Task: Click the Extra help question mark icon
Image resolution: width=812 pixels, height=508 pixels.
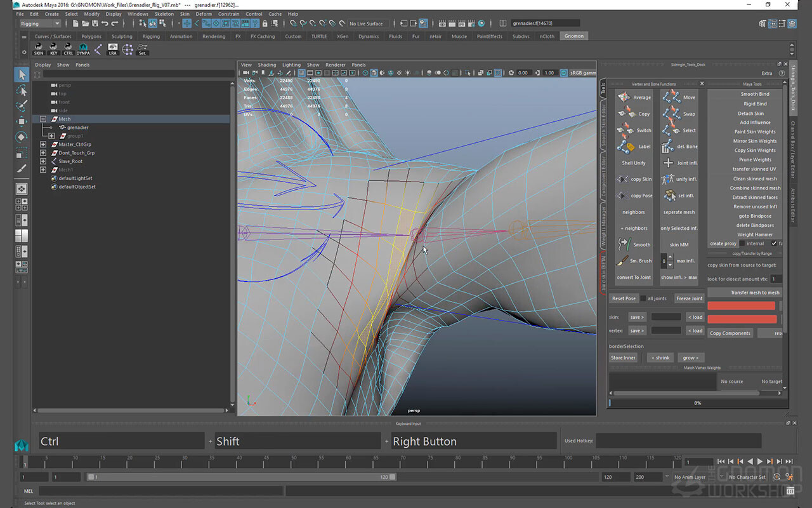Action: click(x=783, y=73)
